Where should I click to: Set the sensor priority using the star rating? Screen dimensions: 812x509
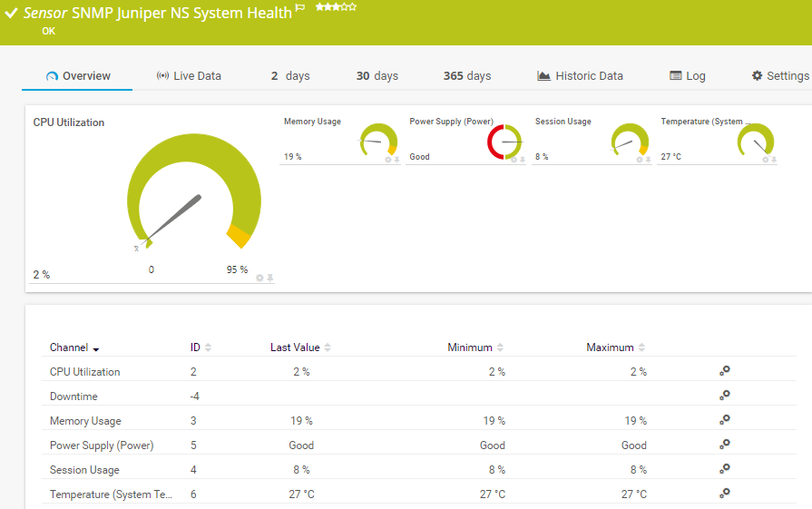[335, 7]
